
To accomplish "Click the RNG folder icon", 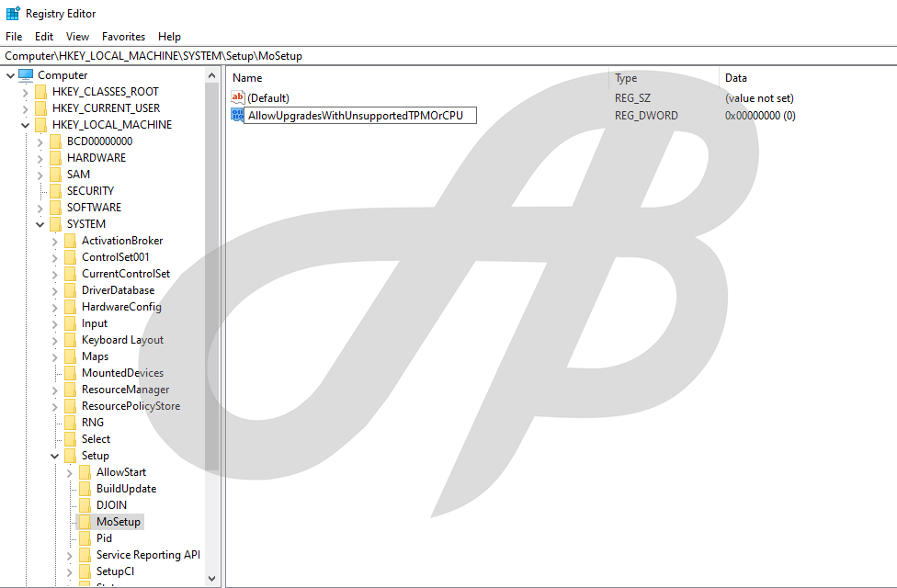I will [x=71, y=423].
